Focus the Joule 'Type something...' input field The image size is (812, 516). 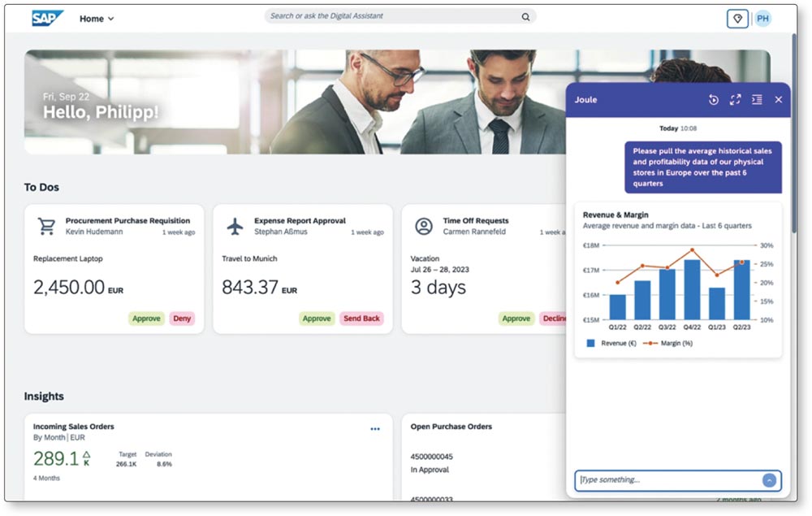click(x=667, y=480)
